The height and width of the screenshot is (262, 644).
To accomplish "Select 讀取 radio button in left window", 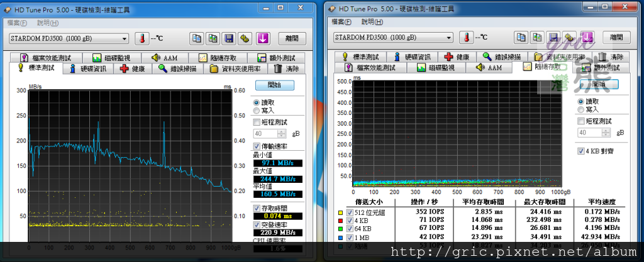I will pos(257,102).
